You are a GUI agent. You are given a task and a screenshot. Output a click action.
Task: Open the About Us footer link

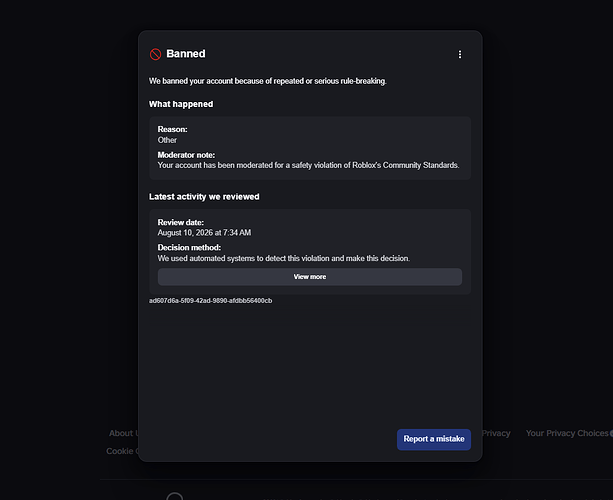point(124,433)
